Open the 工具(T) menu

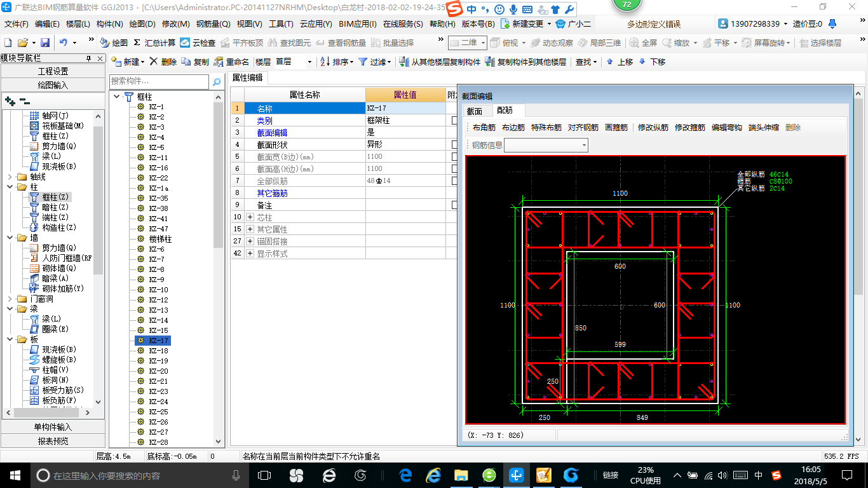281,24
